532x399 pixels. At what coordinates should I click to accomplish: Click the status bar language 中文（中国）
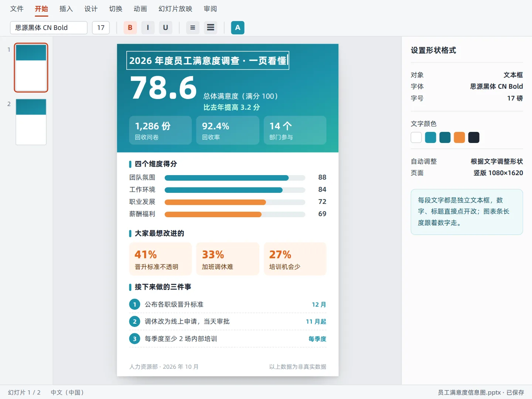[x=67, y=392]
